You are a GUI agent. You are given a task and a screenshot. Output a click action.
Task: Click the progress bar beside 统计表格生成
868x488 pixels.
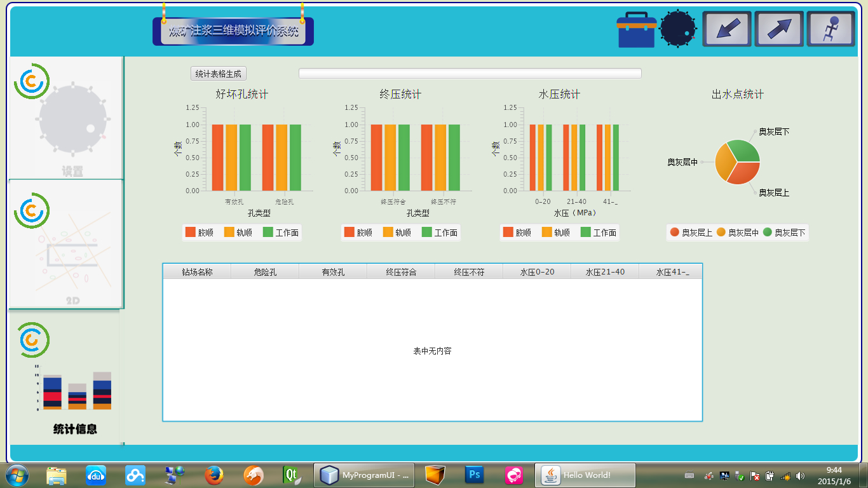[470, 74]
